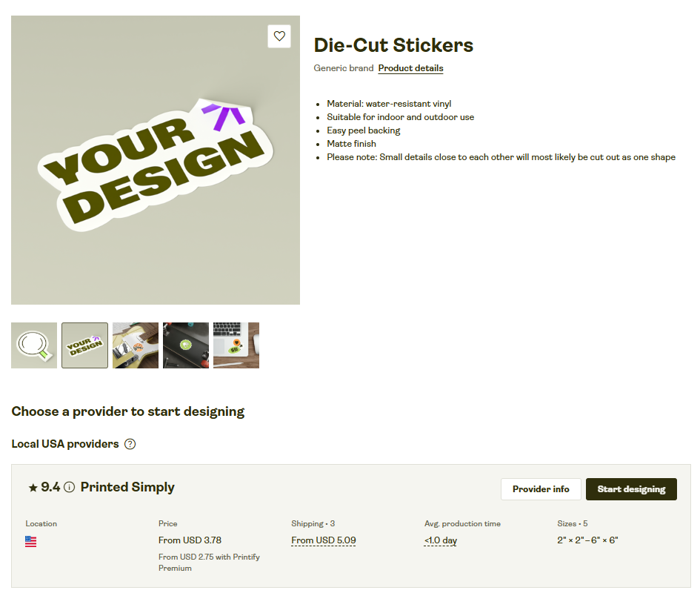Open Product details
Image resolution: width=700 pixels, height=593 pixels.
click(x=410, y=68)
